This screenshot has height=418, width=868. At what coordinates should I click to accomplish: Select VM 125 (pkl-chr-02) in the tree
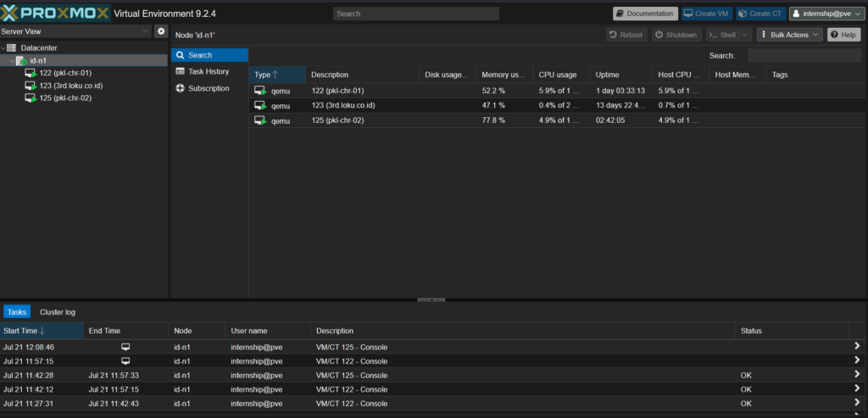pos(65,98)
